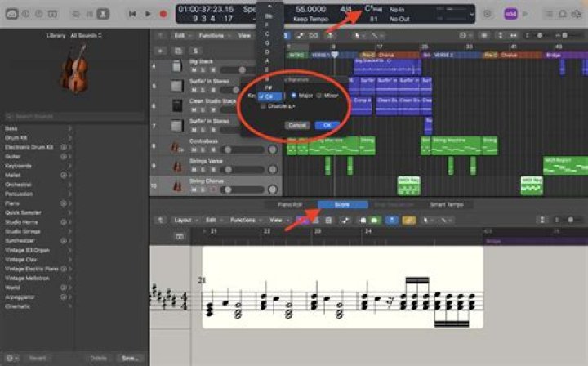Click the double bass library instrument image

(75, 69)
